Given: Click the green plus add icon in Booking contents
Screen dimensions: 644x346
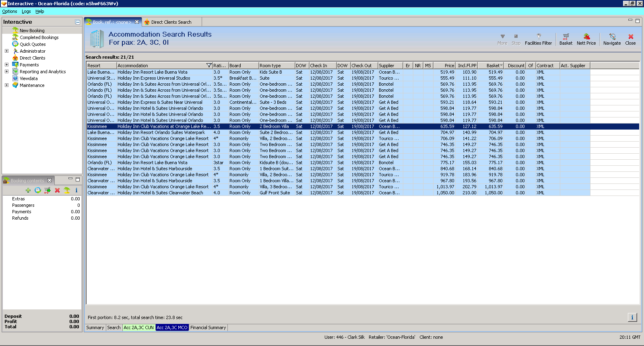Looking at the screenshot, I should 28,190.
